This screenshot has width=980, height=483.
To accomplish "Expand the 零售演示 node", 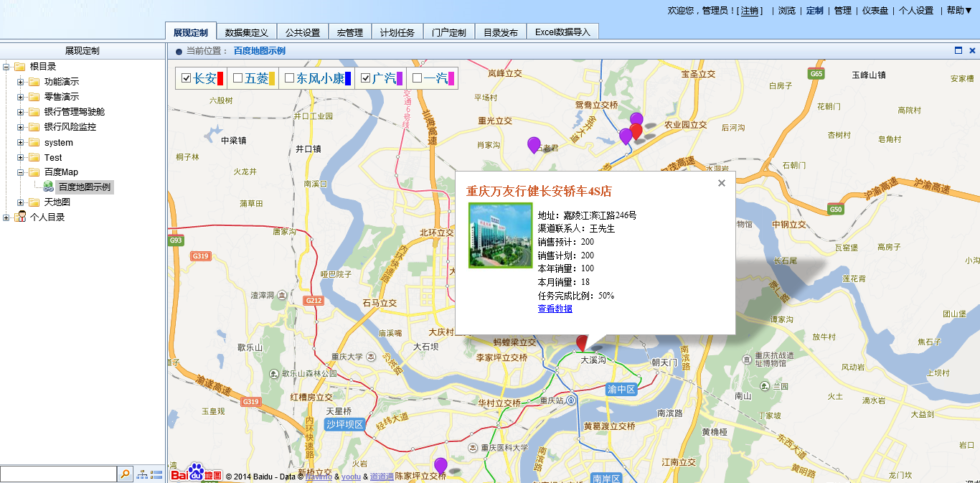I will tap(20, 97).
